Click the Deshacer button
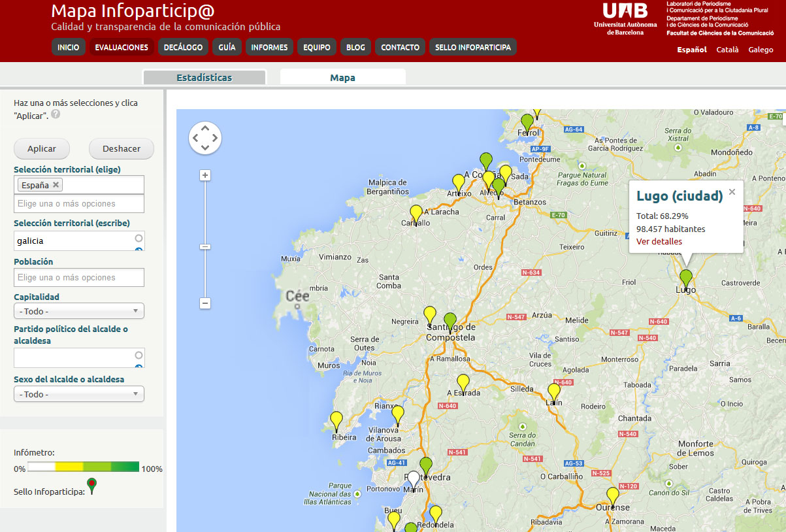 pyautogui.click(x=122, y=148)
